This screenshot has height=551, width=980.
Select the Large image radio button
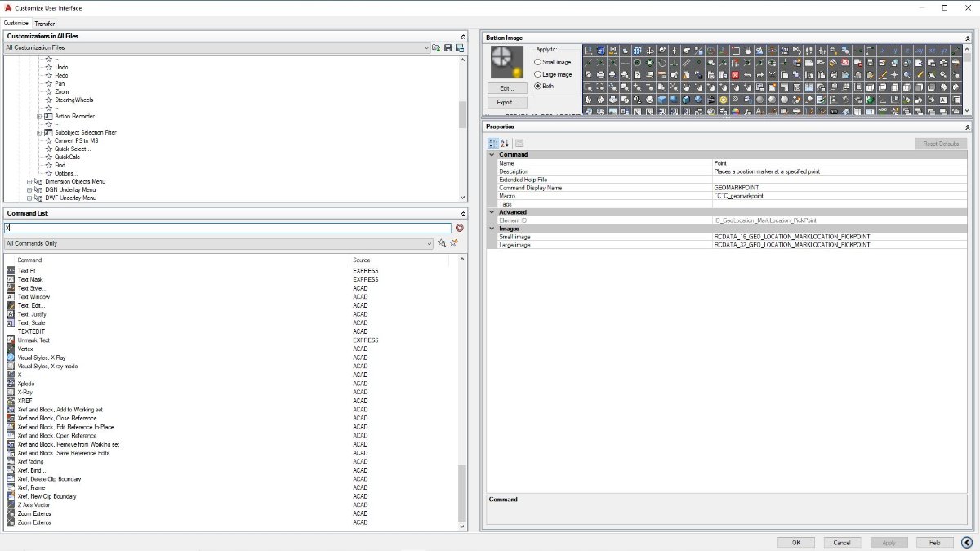553,74
